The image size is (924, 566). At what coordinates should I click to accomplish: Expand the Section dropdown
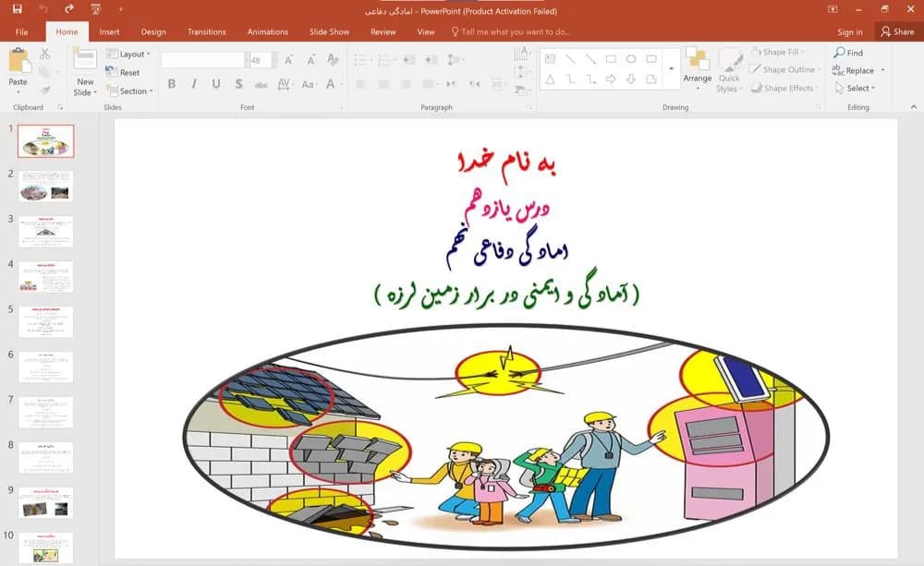click(129, 90)
